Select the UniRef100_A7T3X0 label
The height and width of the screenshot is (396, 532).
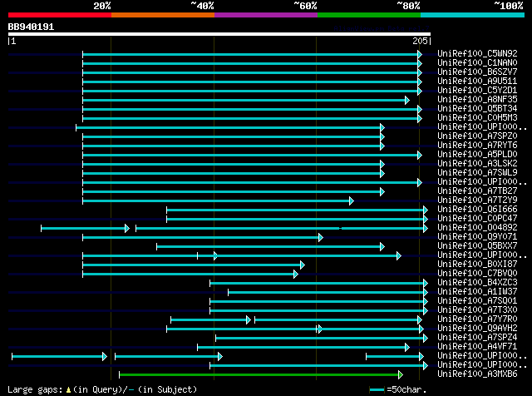(x=477, y=310)
